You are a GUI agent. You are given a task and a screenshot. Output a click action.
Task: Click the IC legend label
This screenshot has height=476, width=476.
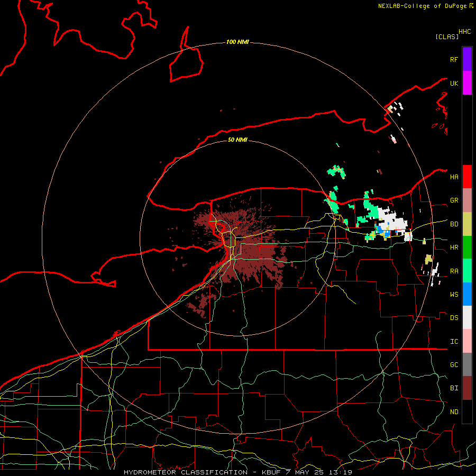point(454,342)
